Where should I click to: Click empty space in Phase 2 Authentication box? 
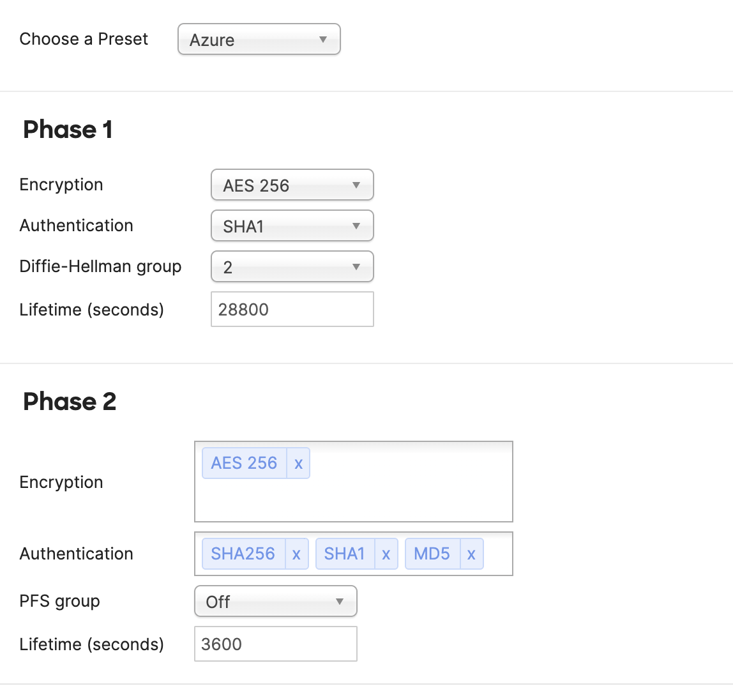click(498, 554)
